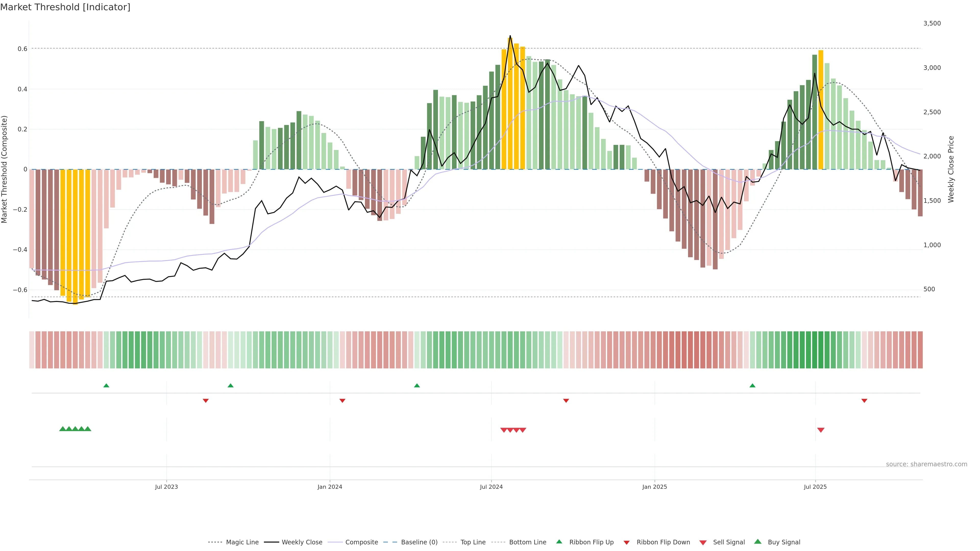Click the tallest yellow bar near July 2024

[510, 103]
